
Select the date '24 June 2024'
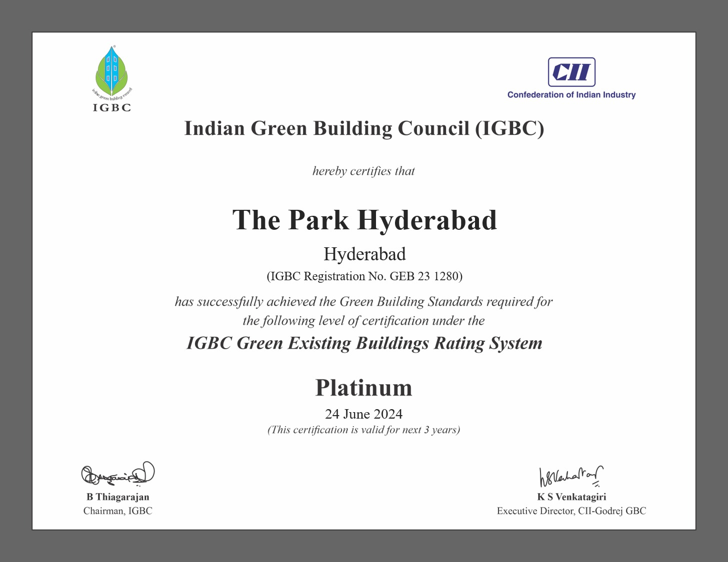pyautogui.click(x=363, y=414)
